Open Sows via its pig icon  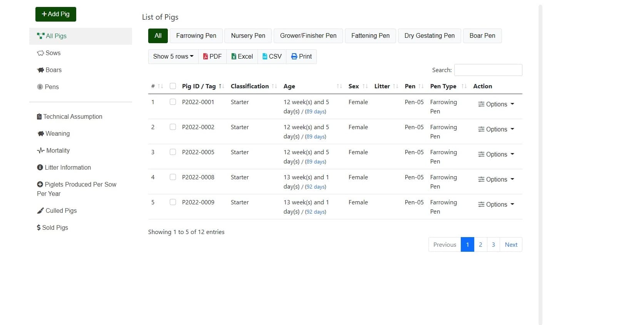click(x=40, y=53)
